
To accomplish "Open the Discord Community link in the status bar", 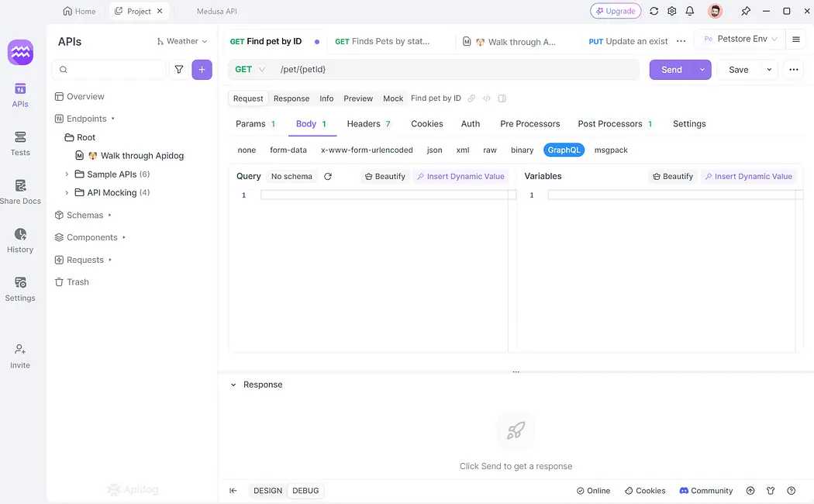I will (705, 490).
